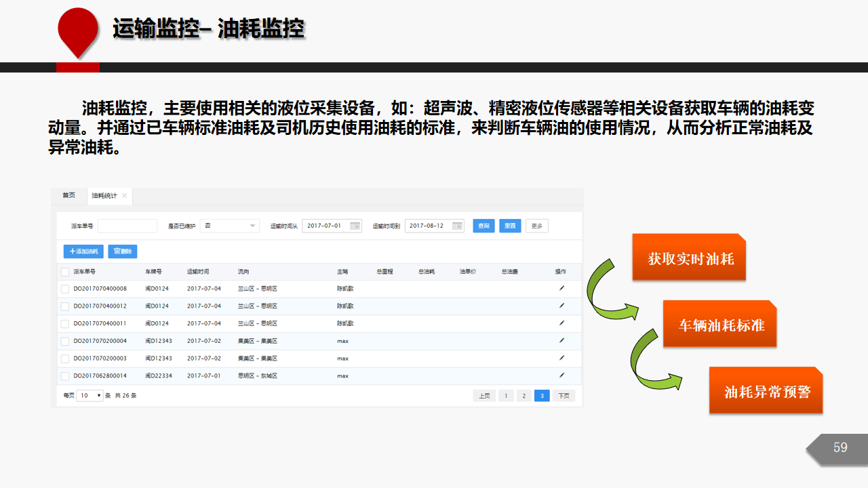Click the 重置 reset button
The image size is (868, 488).
pos(510,226)
